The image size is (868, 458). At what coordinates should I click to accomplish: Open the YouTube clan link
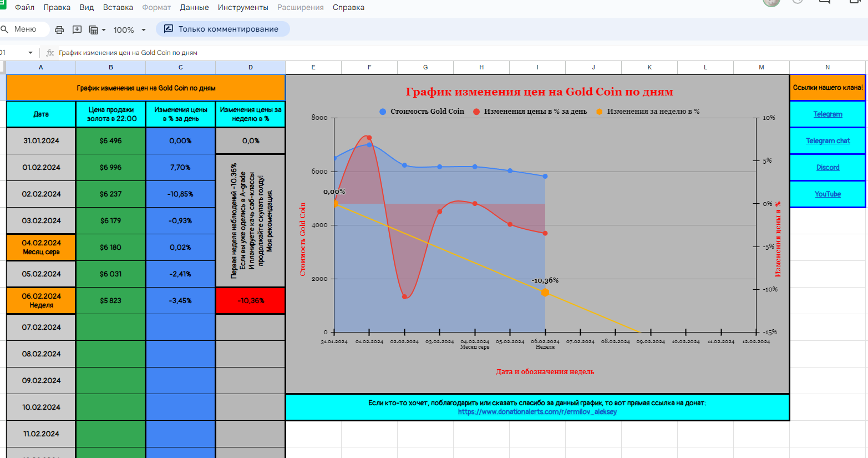(828, 194)
